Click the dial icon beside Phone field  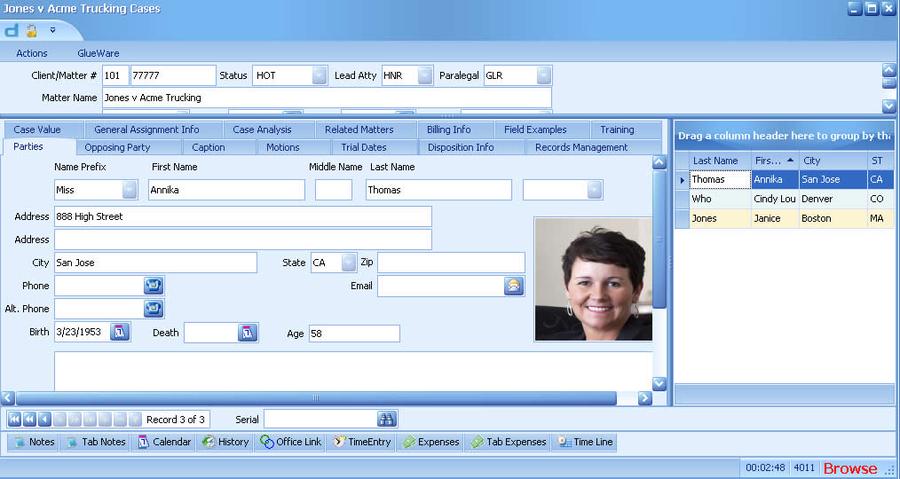point(153,285)
